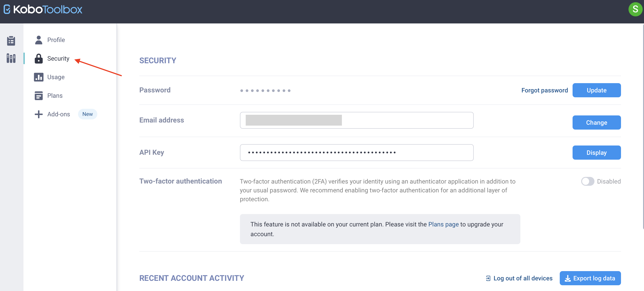Click the Add-ons plus icon
644x291 pixels.
coord(39,114)
